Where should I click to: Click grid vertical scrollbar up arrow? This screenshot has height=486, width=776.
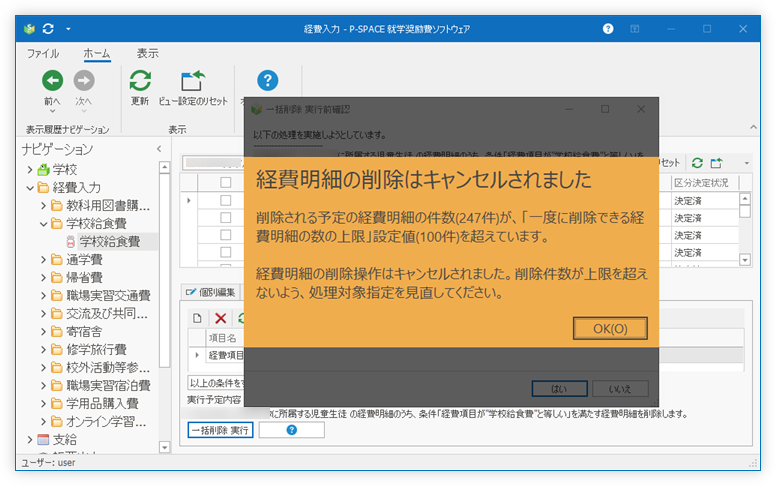(745, 199)
